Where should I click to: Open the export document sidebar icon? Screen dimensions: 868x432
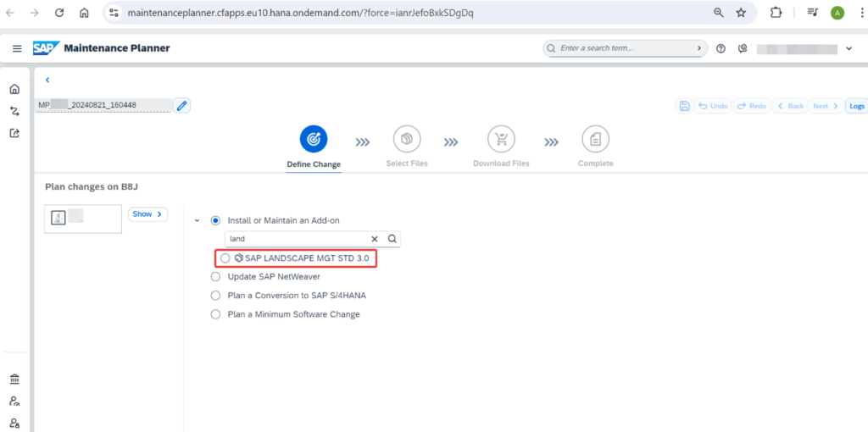tap(15, 133)
